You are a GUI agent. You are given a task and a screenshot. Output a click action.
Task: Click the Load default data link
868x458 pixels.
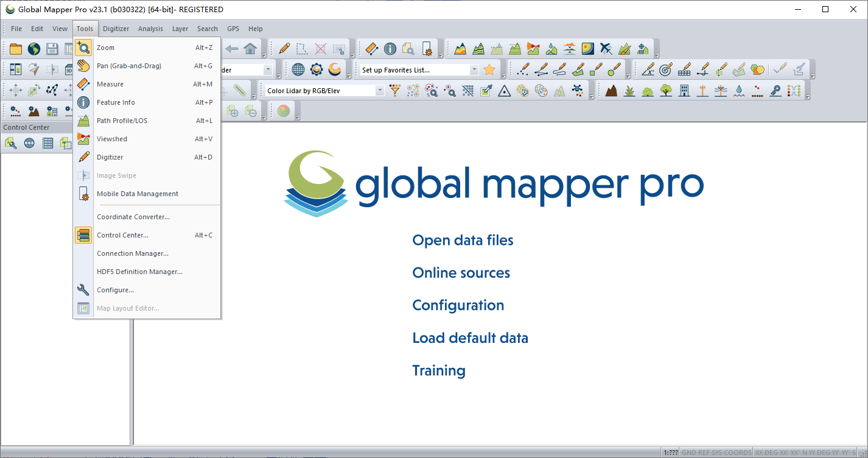pos(470,338)
